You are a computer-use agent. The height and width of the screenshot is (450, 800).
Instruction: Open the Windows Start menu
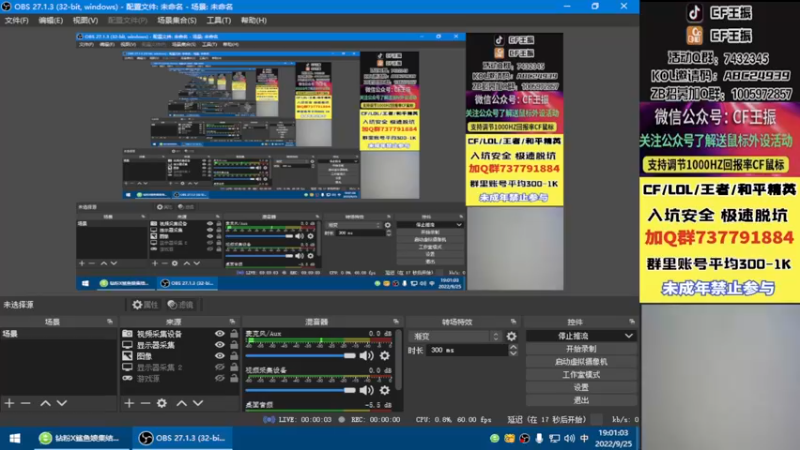pos(15,438)
